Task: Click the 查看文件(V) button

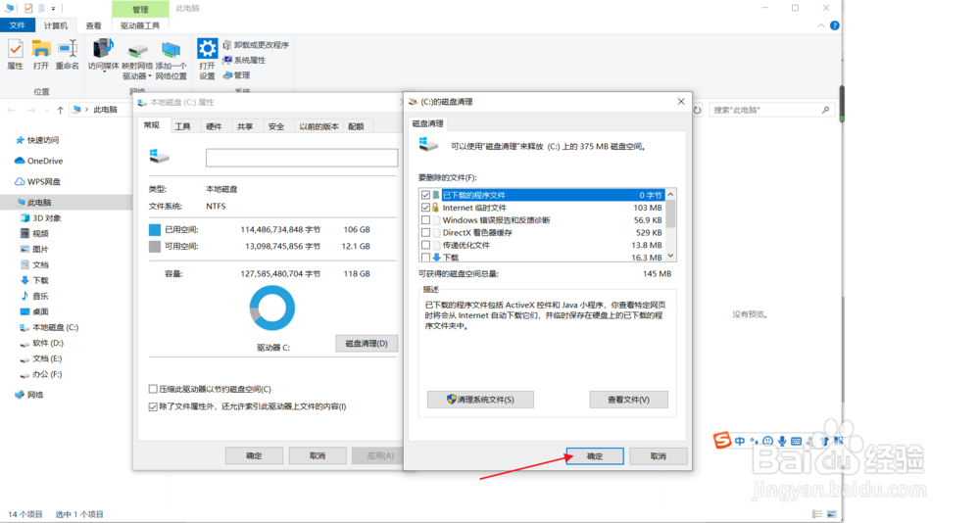Action: click(628, 400)
